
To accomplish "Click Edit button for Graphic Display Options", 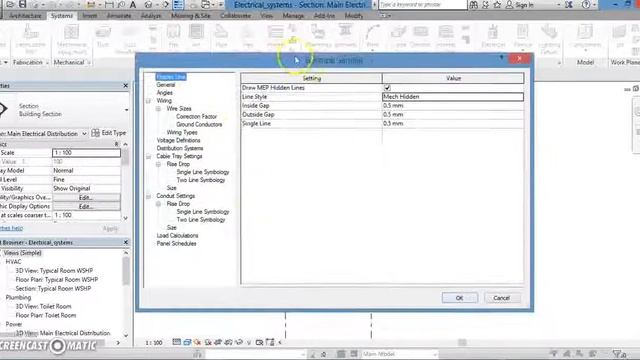I will [x=86, y=207].
